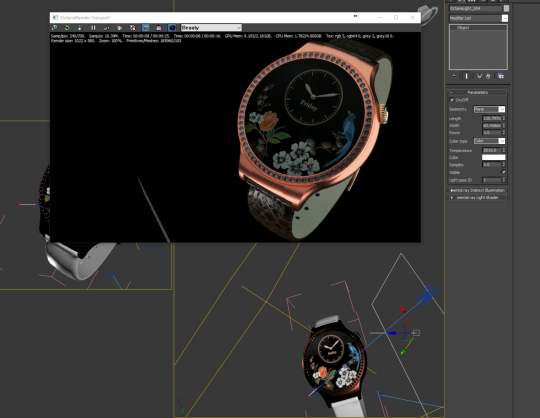Click the Length value field
This screenshot has width=540, height=418.
[x=491, y=118]
